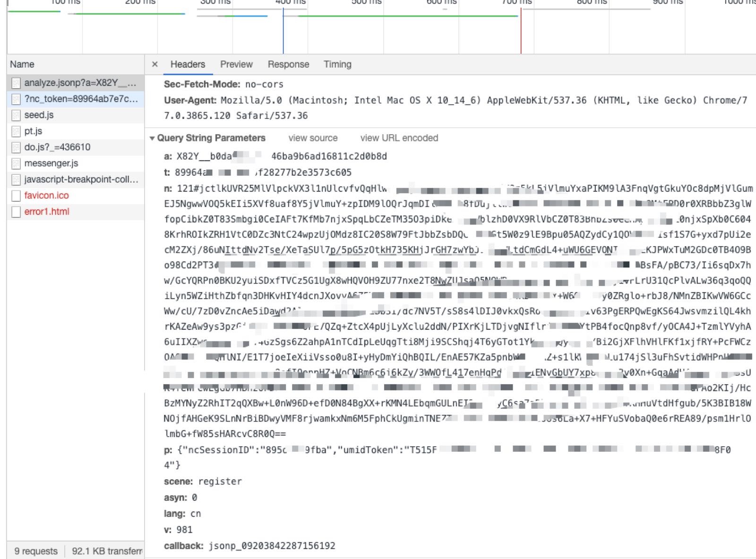Screen dimensions: 756x559
Task: Close the request details panel
Action: (155, 64)
